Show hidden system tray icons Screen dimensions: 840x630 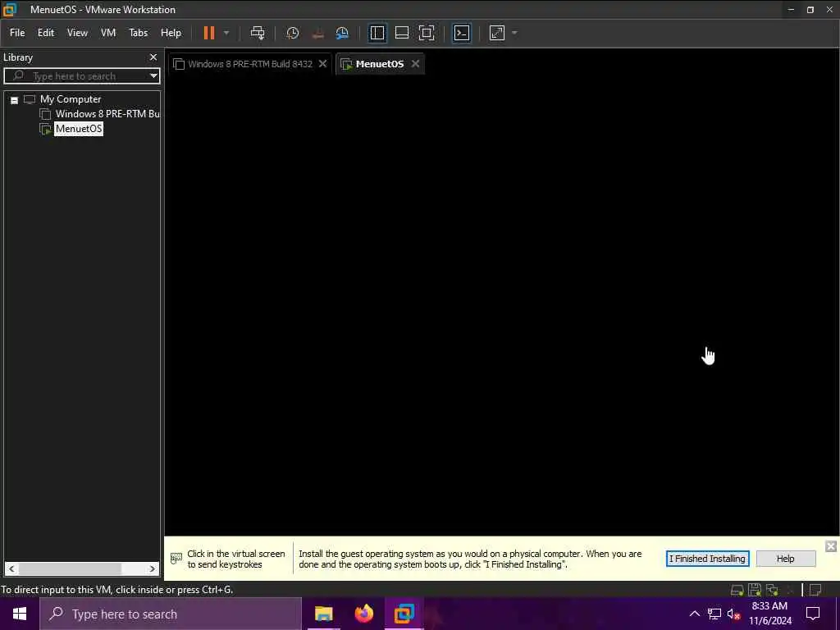pyautogui.click(x=694, y=614)
